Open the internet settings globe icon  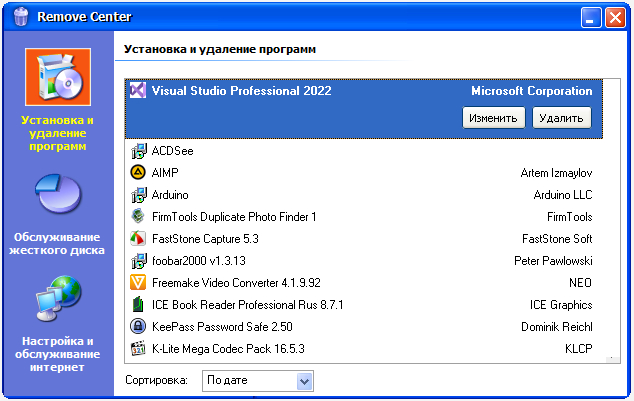(x=58, y=298)
